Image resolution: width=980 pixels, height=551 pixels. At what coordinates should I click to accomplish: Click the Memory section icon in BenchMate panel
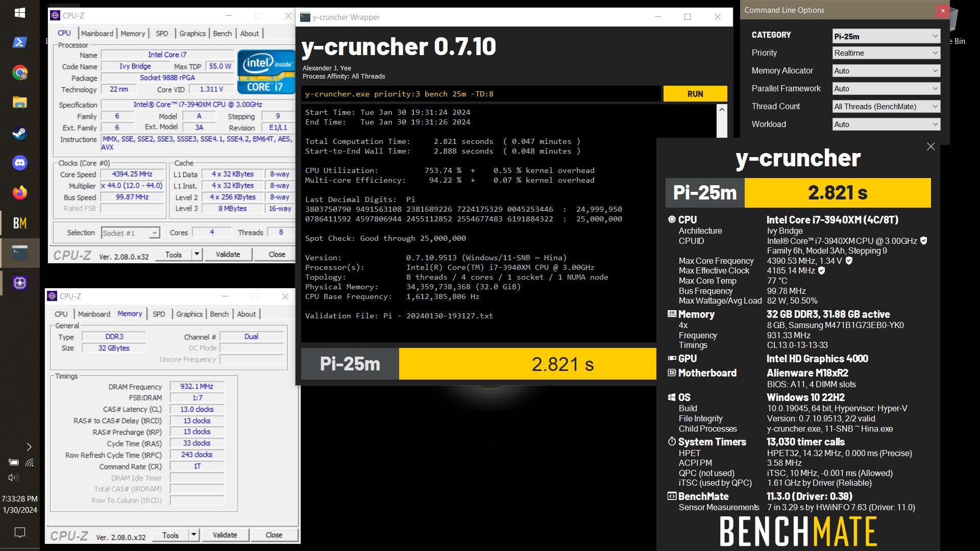pos(672,314)
